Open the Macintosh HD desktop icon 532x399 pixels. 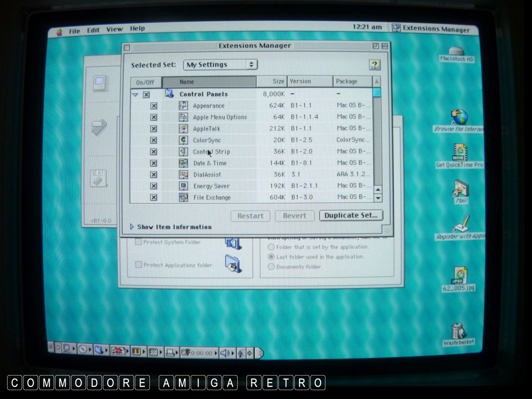(x=457, y=51)
